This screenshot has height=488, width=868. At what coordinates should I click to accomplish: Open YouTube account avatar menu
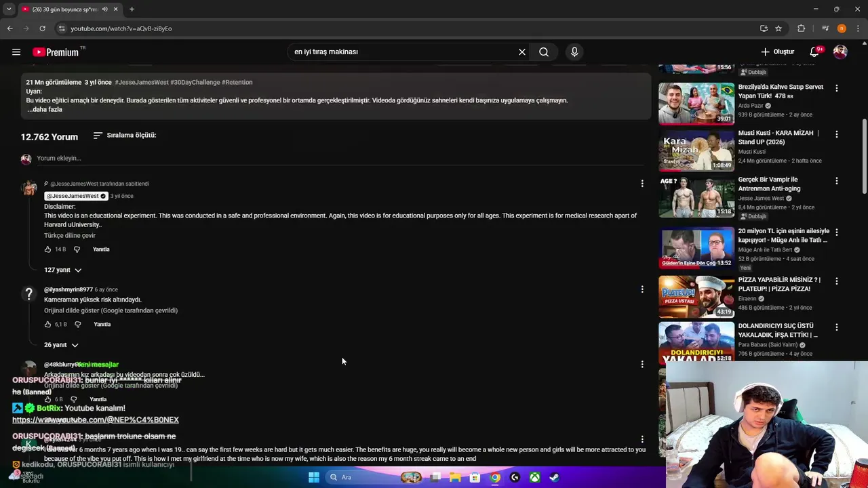[x=840, y=52]
